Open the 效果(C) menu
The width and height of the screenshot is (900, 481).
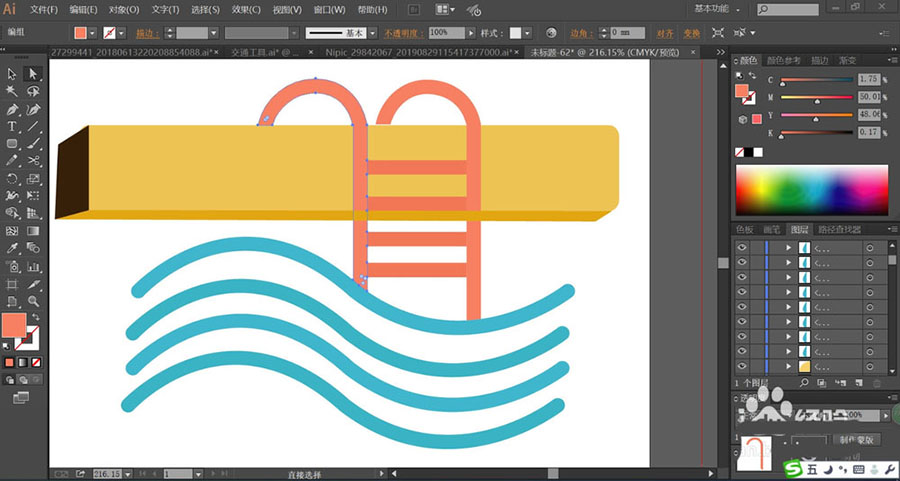(x=246, y=10)
